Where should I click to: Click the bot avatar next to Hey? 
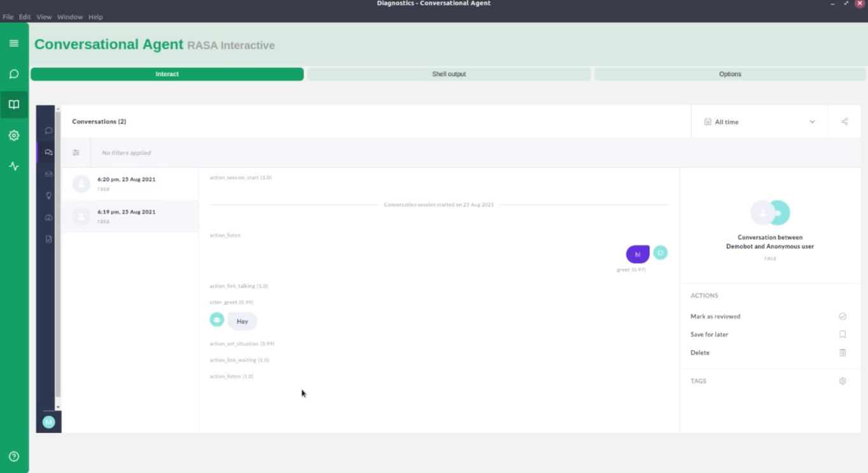(217, 320)
